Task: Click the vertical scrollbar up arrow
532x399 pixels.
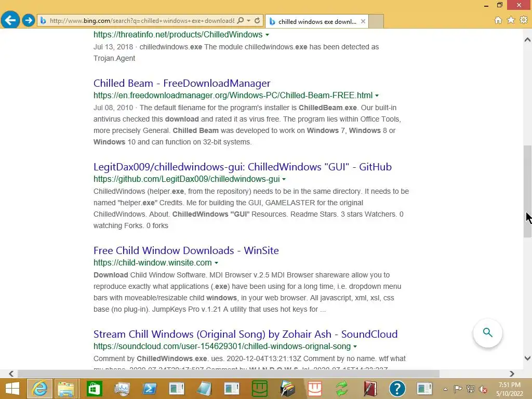Action: (527, 39)
